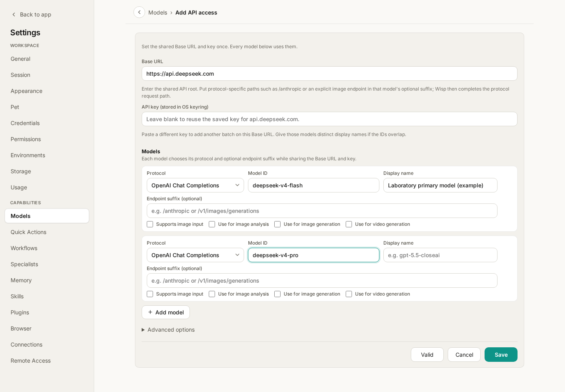Open Protocol dropdown for deepseek-v4-flash model

click(195, 185)
